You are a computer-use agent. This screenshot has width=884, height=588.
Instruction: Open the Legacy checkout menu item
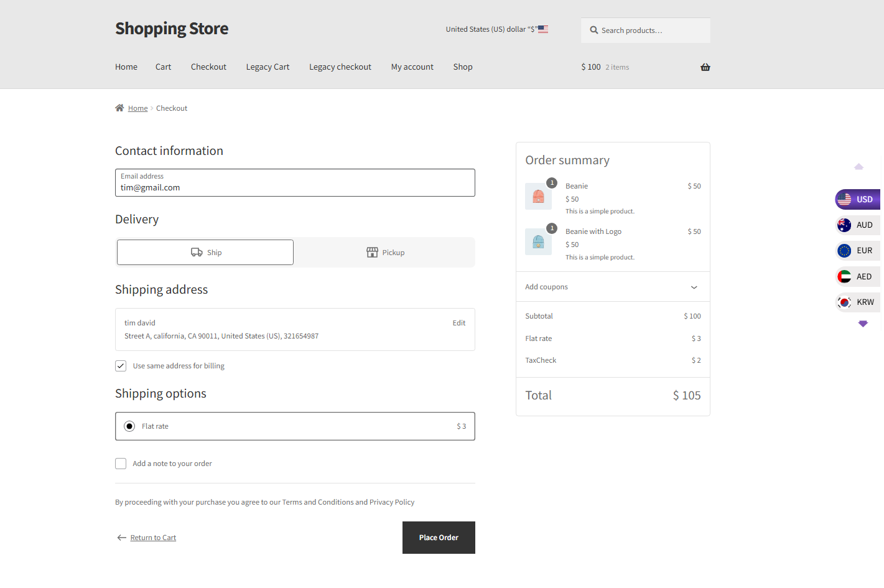click(340, 67)
